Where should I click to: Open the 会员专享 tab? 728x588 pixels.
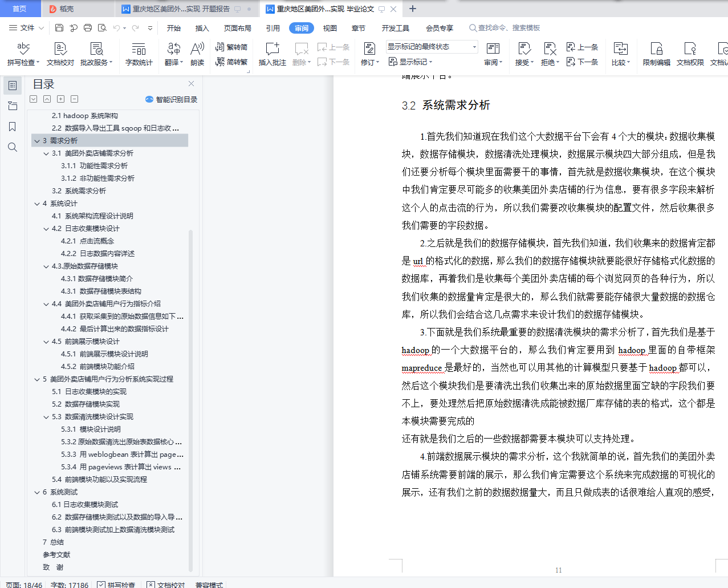pyautogui.click(x=440, y=28)
